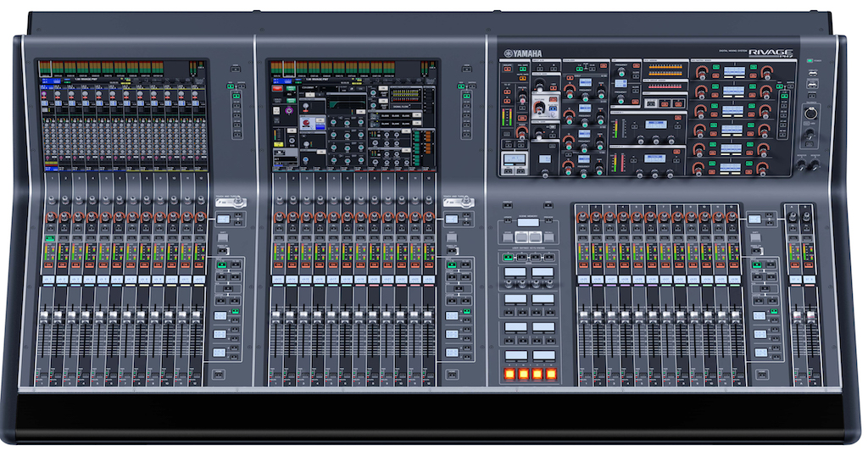This screenshot has width=868, height=456.
Task: Click the RIVAGE PM7 badge
Action: click(771, 53)
